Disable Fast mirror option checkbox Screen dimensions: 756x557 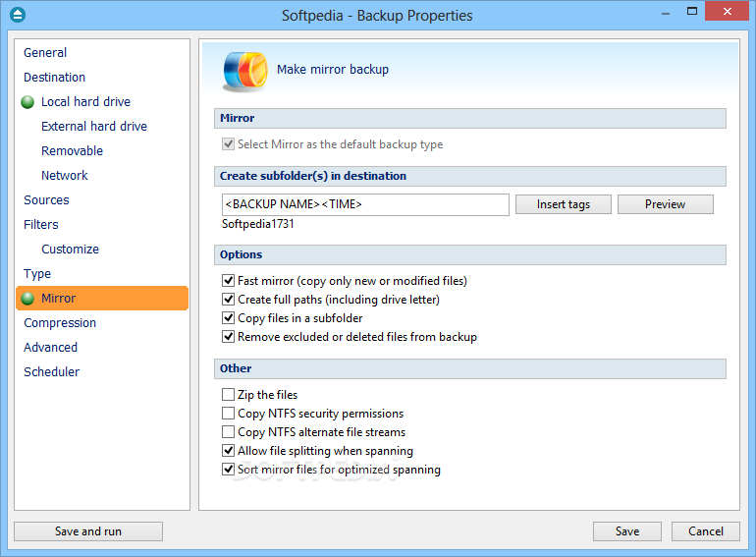pyautogui.click(x=228, y=281)
